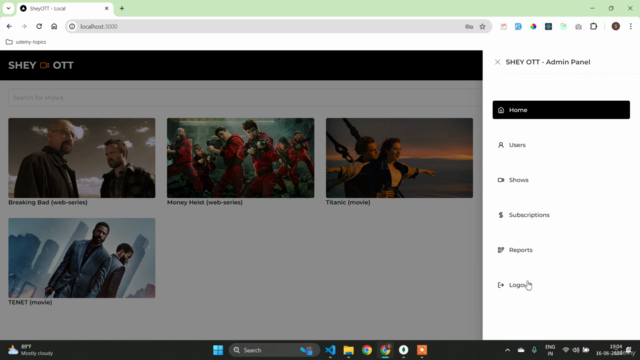Click the colorful circle extension icon
640x360 pixels.
pyautogui.click(x=533, y=27)
